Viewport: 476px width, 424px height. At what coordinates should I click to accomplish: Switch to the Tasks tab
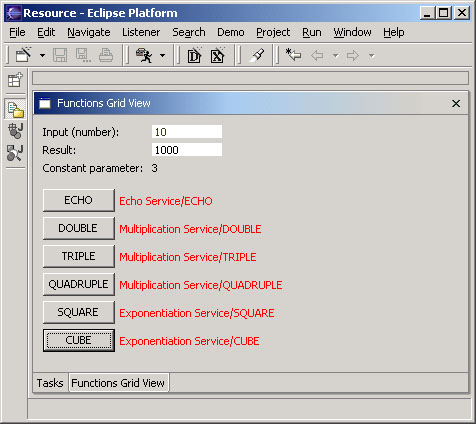pos(50,383)
